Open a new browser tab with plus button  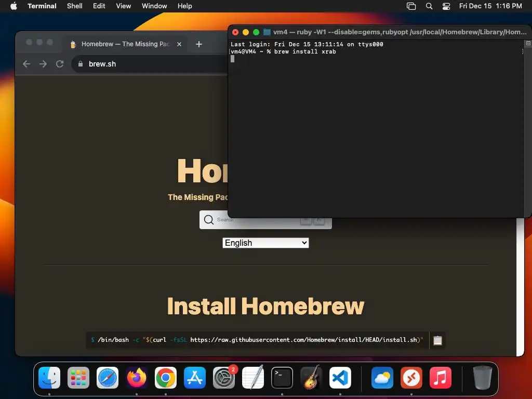click(199, 44)
